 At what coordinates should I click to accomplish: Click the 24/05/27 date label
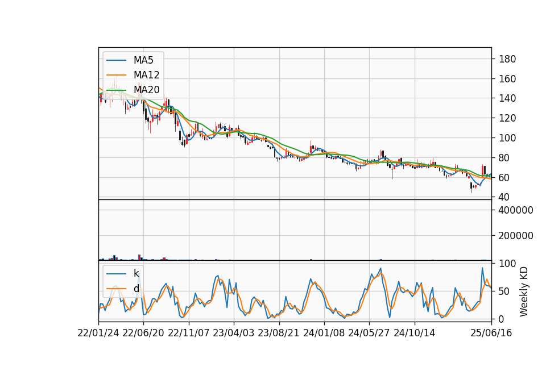(369, 333)
